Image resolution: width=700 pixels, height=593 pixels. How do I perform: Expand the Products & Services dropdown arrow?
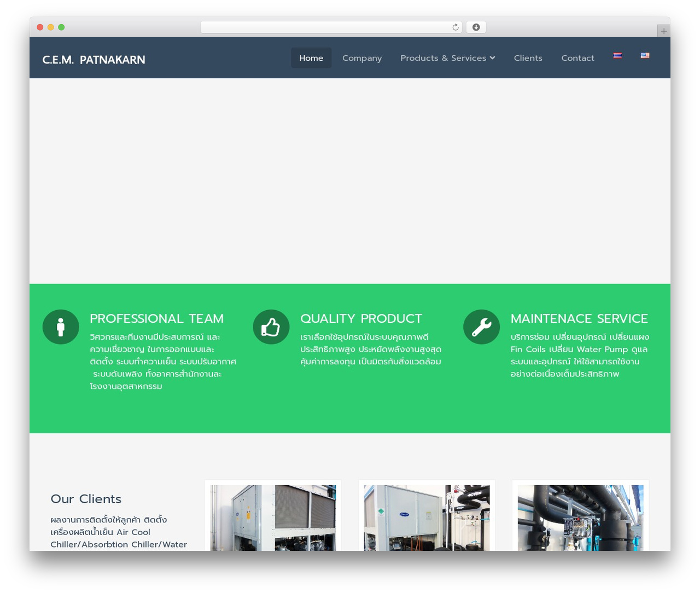[493, 58]
